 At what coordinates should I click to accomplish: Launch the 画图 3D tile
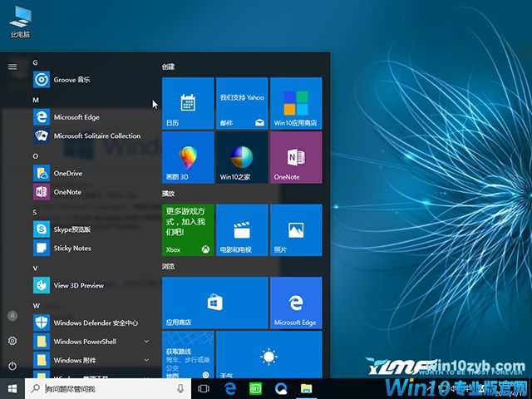pyautogui.click(x=188, y=157)
